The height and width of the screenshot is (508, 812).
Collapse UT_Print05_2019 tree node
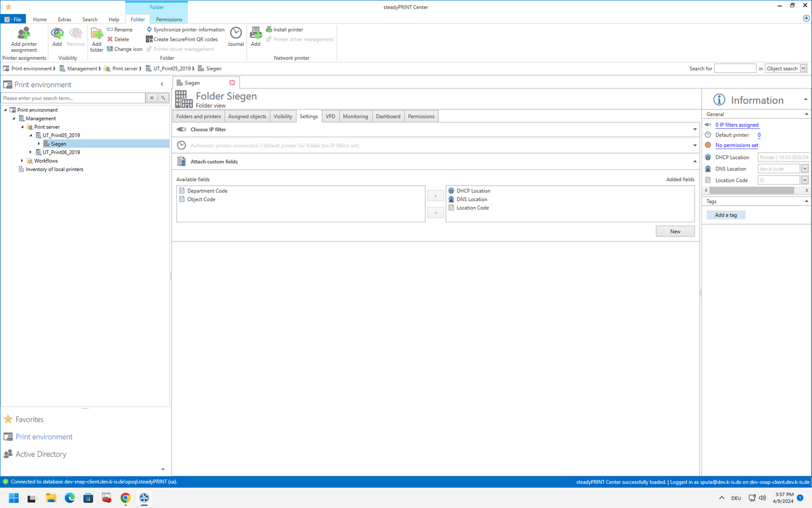click(x=30, y=135)
